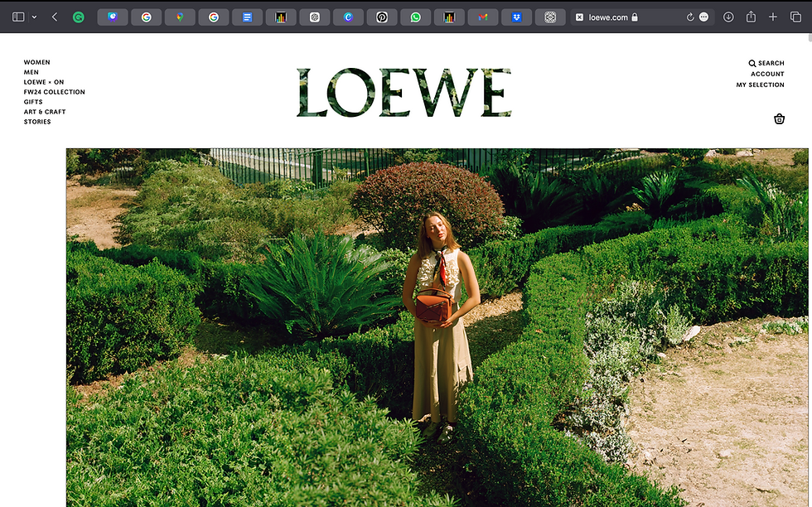Image resolution: width=812 pixels, height=507 pixels.
Task: Expand the tab group dropdown chevron
Action: tap(34, 17)
